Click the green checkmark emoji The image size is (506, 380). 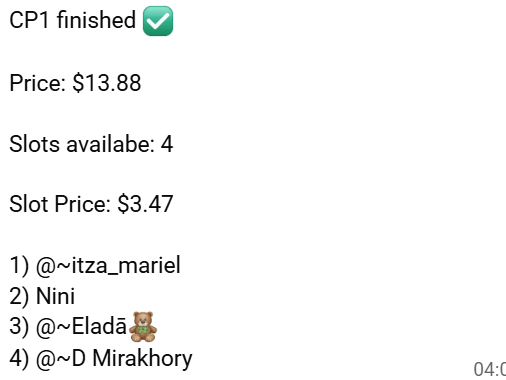coord(158,21)
